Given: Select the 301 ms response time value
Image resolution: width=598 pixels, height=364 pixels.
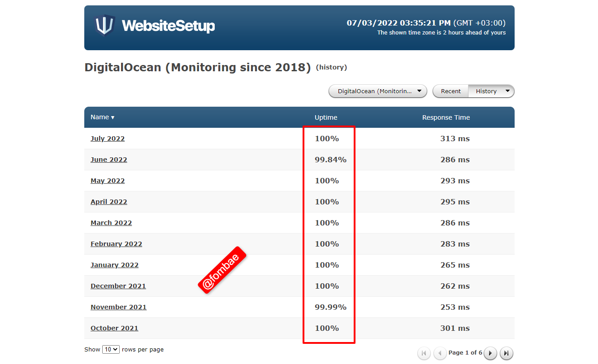Looking at the screenshot, I should coord(455,328).
